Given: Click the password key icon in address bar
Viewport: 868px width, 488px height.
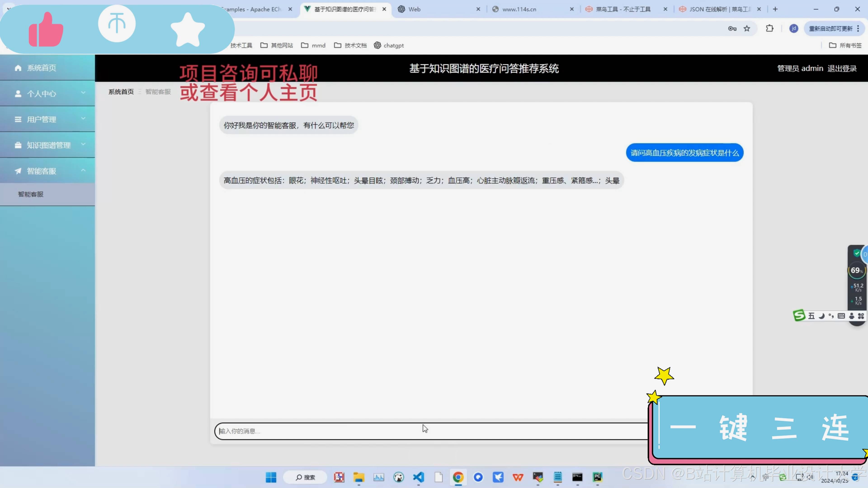Looking at the screenshot, I should click(732, 29).
